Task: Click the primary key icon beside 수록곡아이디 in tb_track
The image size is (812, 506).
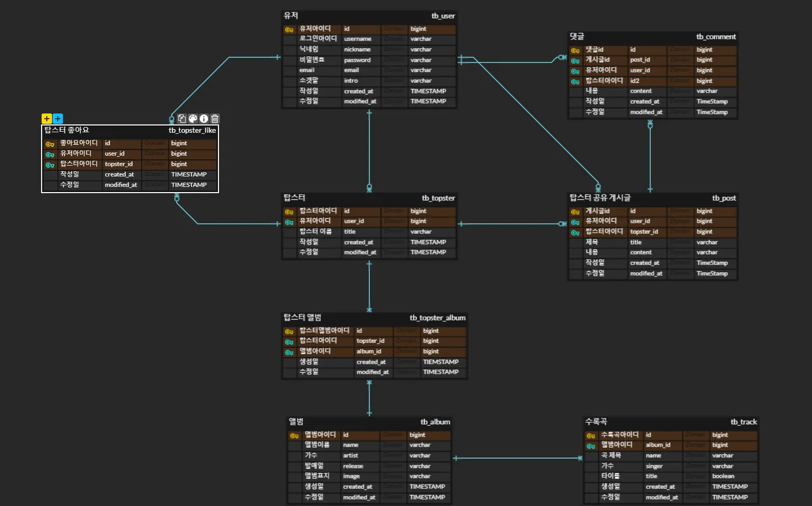Action: coord(591,436)
